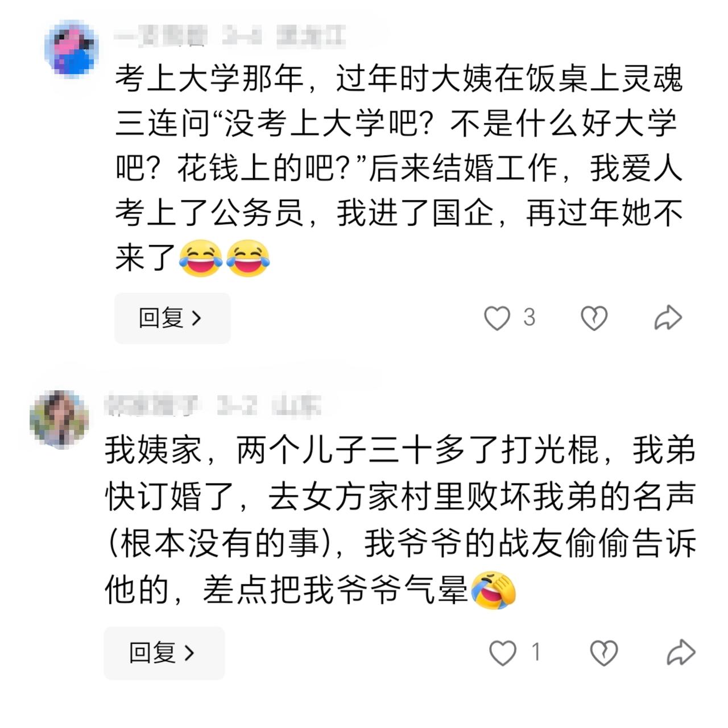
Task: Like the first comment about the university exam
Action: 497,318
